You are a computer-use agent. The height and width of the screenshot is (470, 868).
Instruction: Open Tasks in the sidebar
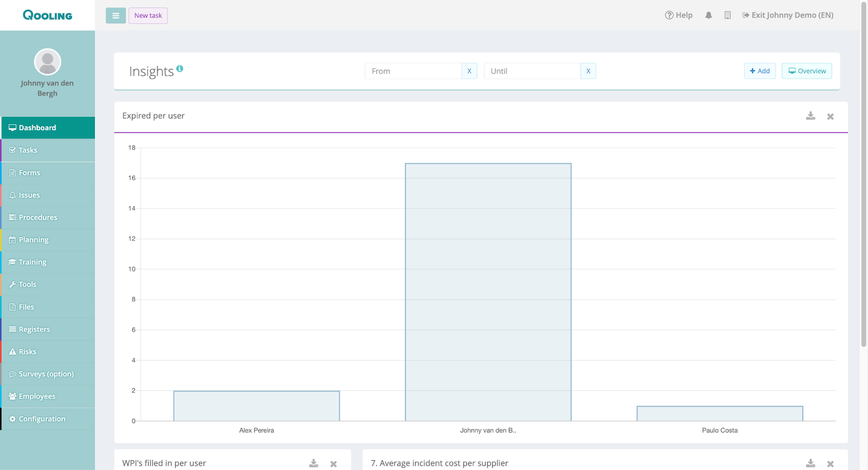pyautogui.click(x=48, y=150)
